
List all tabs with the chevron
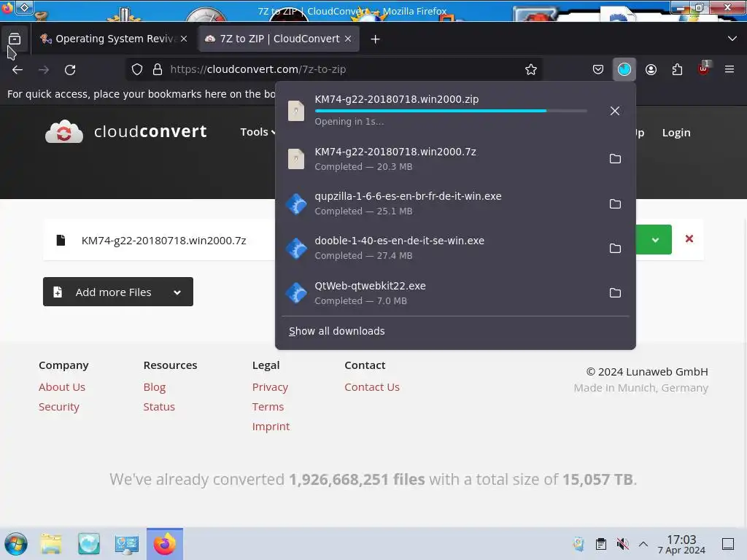[x=732, y=39]
